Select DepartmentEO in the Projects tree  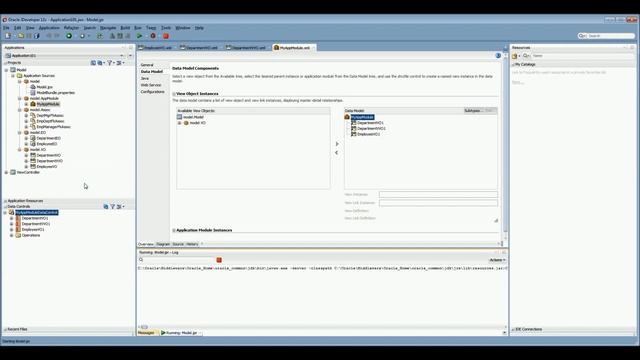point(49,138)
